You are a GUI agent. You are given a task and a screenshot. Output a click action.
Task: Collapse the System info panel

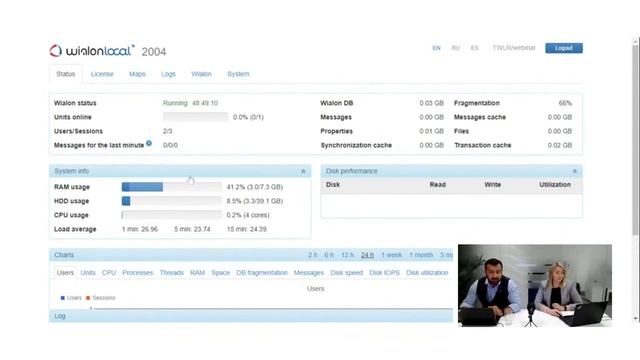point(303,171)
